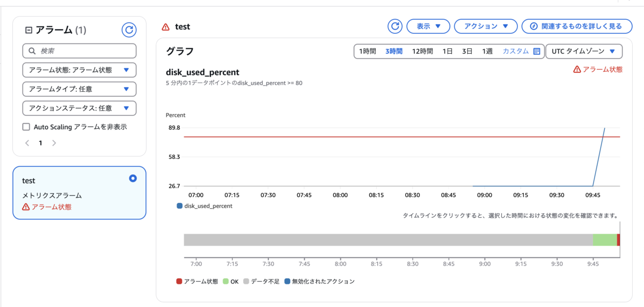Switch graph range to 1週

487,52
